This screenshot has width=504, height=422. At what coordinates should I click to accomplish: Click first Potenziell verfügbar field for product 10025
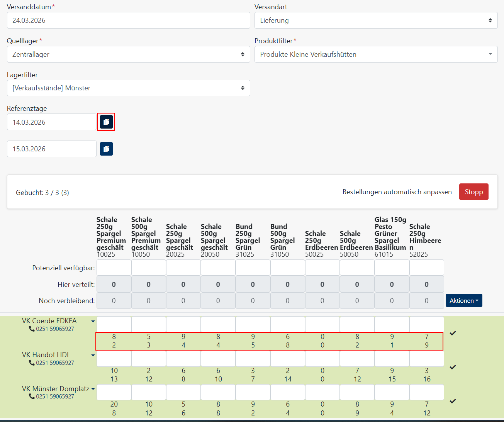point(114,268)
